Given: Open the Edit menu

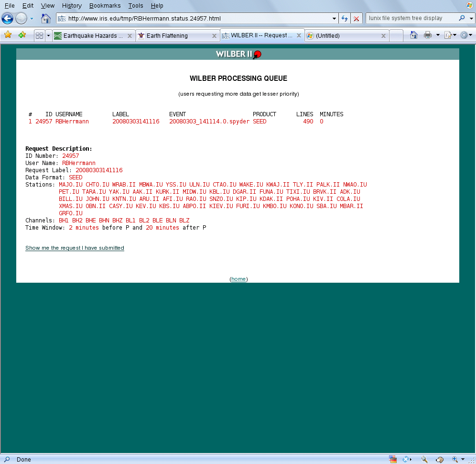Looking at the screenshot, I should point(28,5).
